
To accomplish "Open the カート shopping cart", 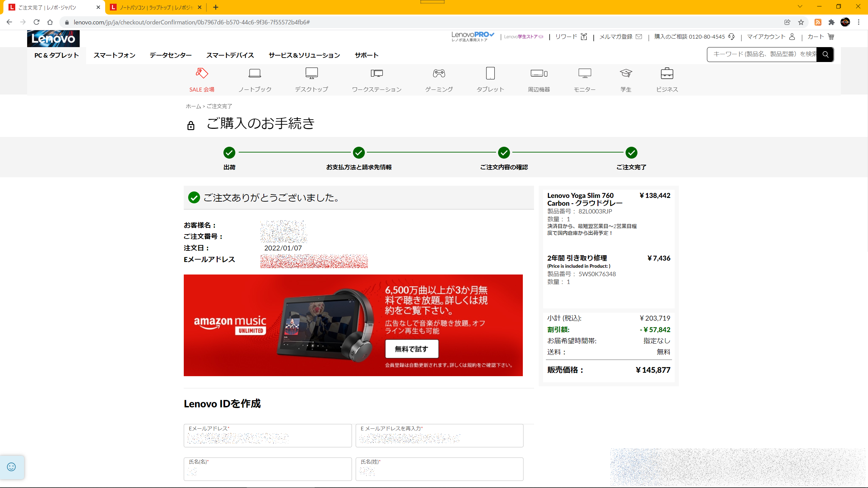I will tap(821, 37).
